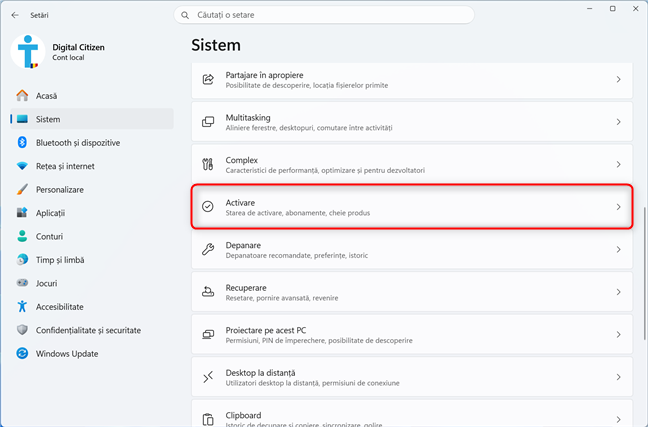Click the Activare title text

pos(240,203)
